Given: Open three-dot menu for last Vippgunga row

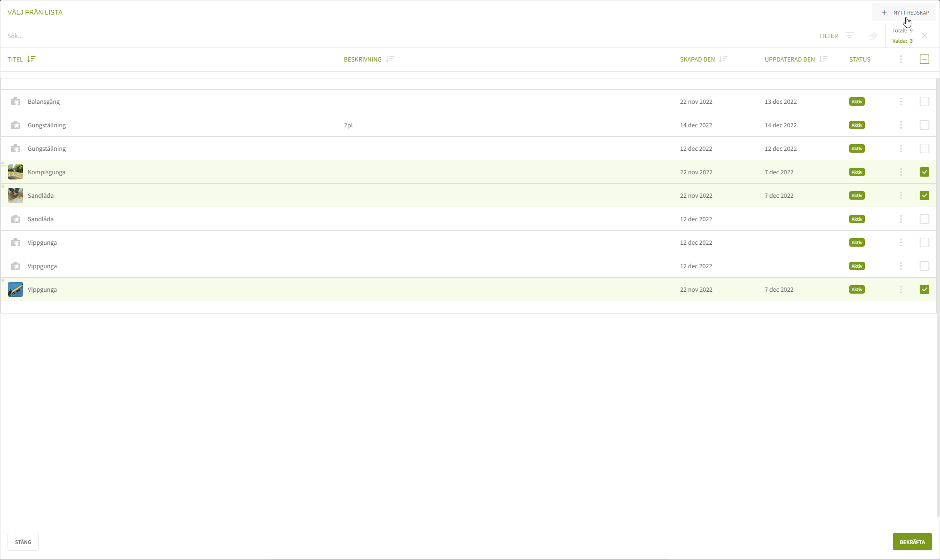Looking at the screenshot, I should (x=901, y=289).
